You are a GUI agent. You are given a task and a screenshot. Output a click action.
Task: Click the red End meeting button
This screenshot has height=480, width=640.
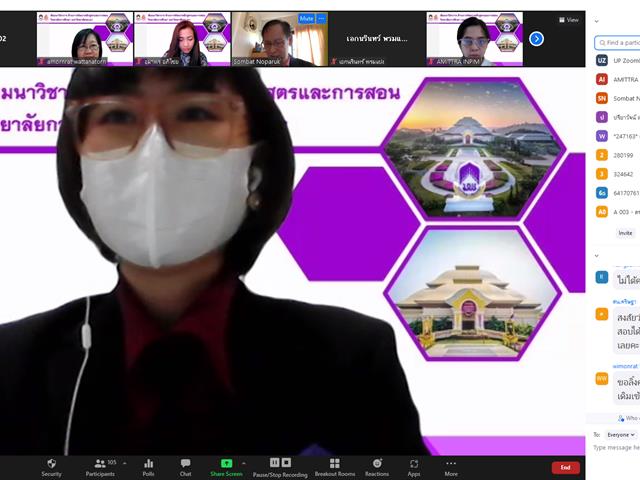pyautogui.click(x=565, y=467)
